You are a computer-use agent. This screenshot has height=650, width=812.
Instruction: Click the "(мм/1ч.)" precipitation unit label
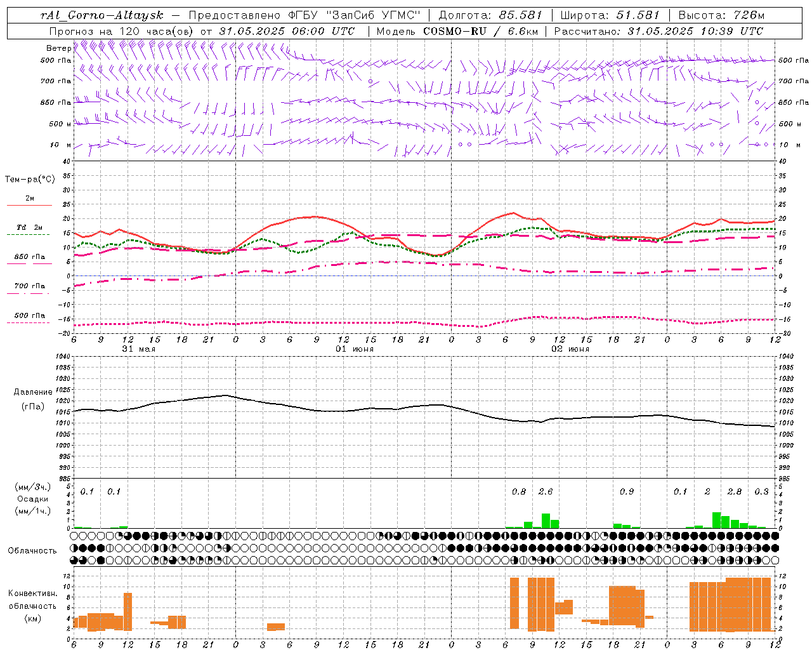[x=33, y=511]
